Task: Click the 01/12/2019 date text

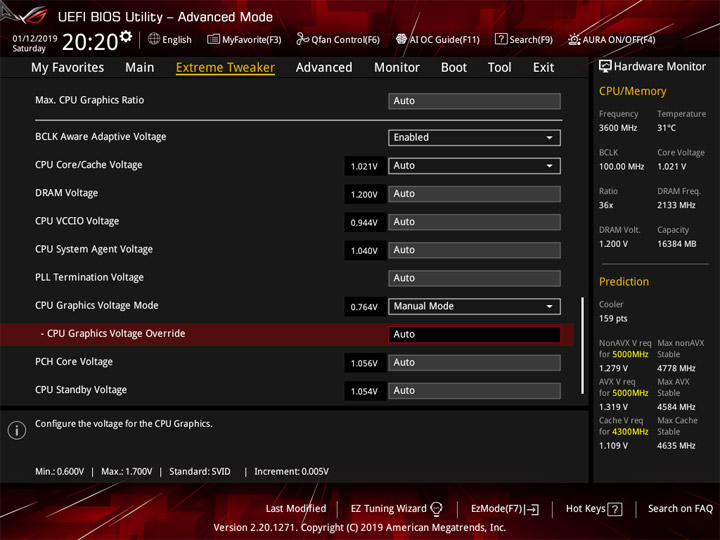Action: (x=34, y=39)
